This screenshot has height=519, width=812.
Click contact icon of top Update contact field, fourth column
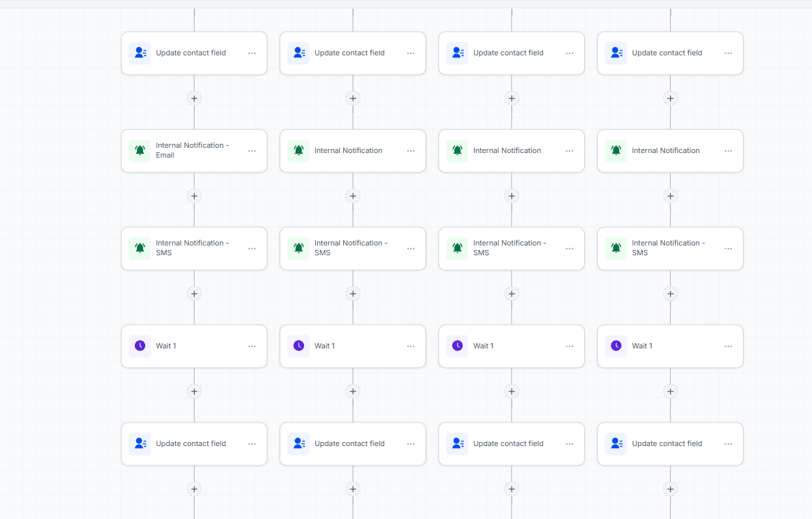click(617, 53)
